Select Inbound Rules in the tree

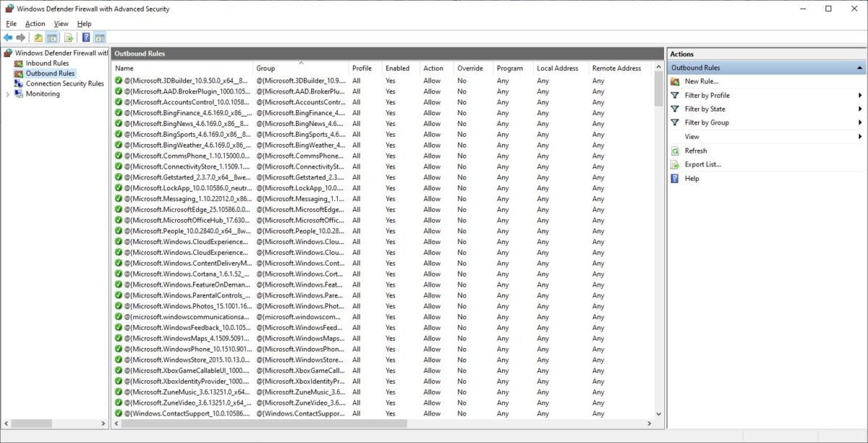47,63
